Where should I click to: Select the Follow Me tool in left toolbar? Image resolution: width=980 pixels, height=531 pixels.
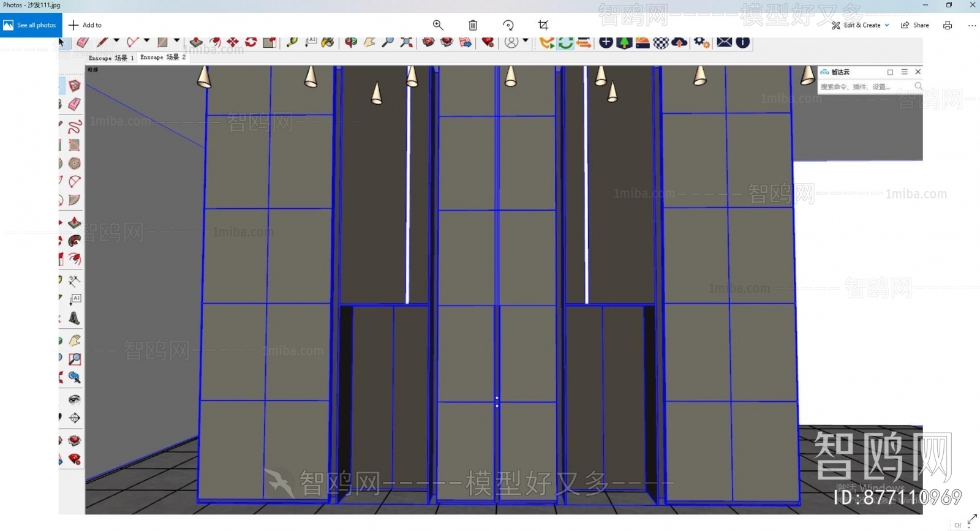pos(75,241)
